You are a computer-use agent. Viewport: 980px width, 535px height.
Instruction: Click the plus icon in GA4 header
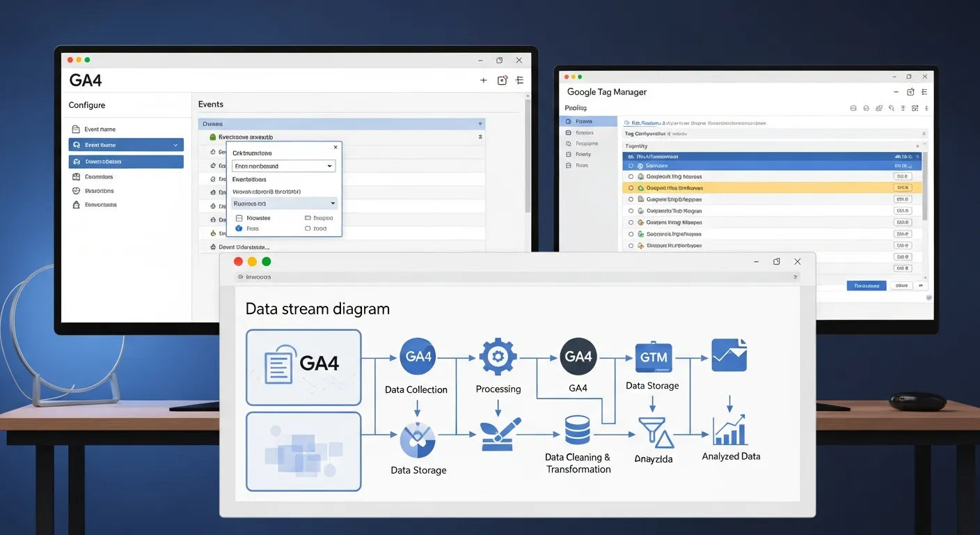coord(483,81)
